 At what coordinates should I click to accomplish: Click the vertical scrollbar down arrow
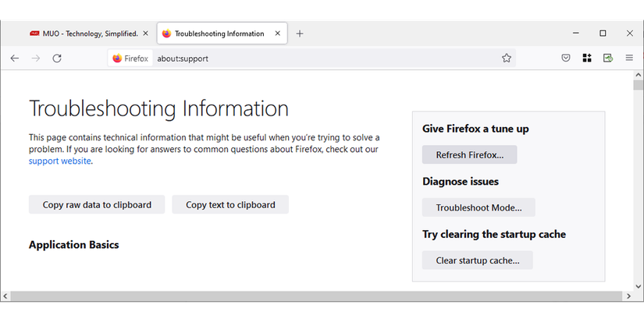[x=638, y=285]
